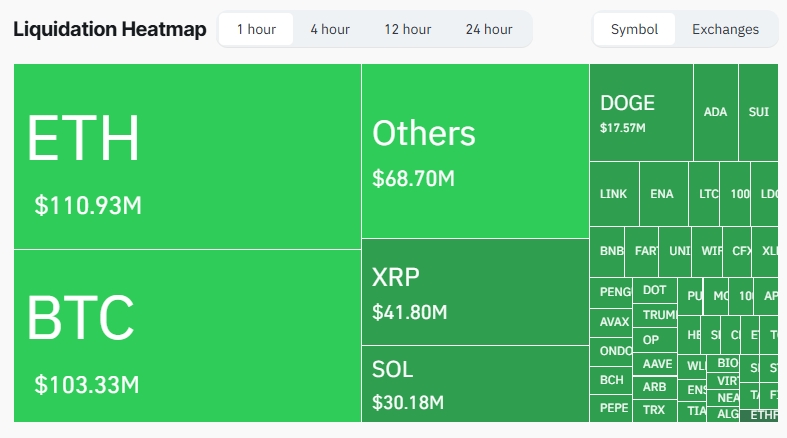Screen dimensions: 787x438
Task: Click the ADA heatmap cell
Action: tap(715, 112)
